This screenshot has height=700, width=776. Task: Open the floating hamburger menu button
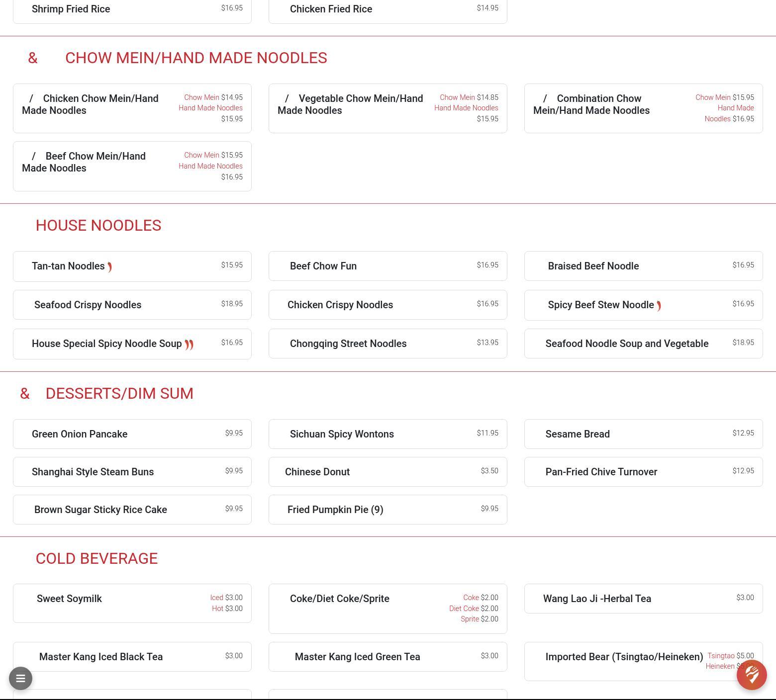coord(20,678)
